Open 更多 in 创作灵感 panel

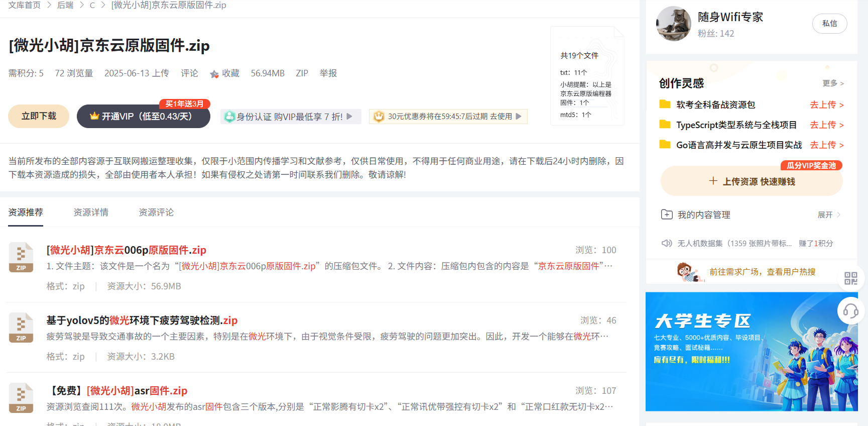[x=833, y=83]
